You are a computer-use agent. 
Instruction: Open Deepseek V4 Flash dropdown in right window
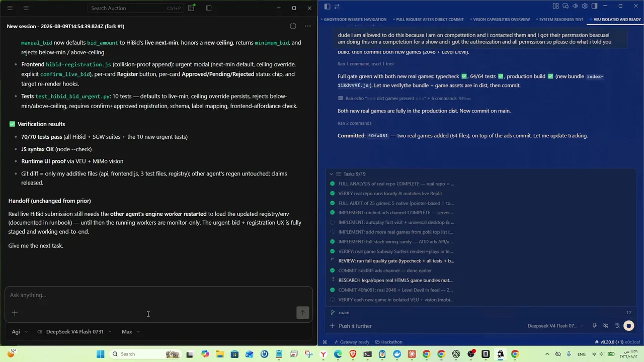pos(556,326)
